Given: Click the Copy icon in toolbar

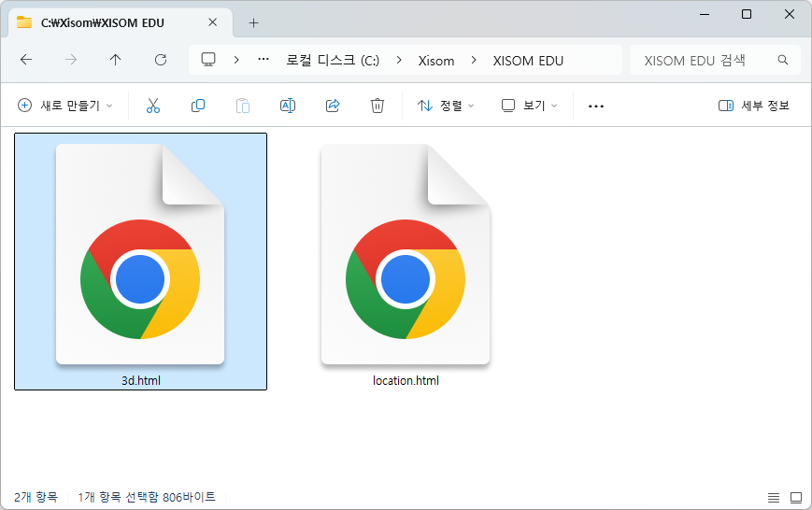Looking at the screenshot, I should click(x=198, y=106).
